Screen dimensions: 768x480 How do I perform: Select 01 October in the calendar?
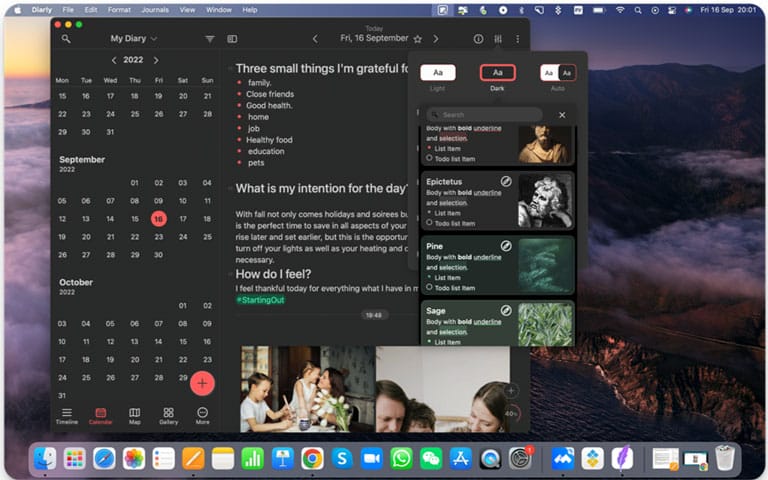[x=183, y=306]
